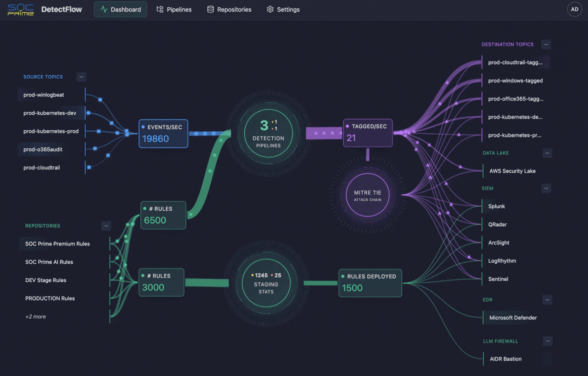Open the AD user avatar menu
This screenshot has height=376, width=588.
click(574, 9)
